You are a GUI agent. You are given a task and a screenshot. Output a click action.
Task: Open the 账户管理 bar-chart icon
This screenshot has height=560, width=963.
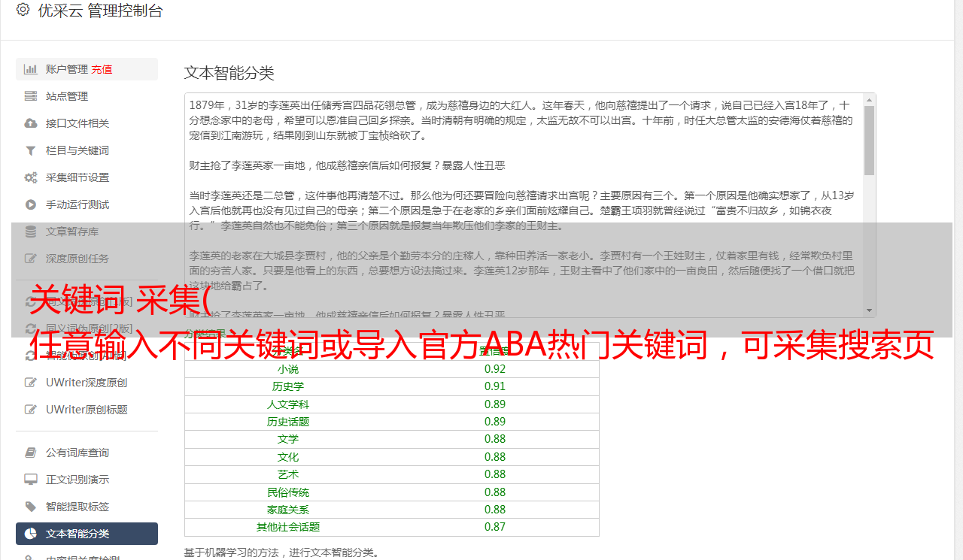tap(31, 69)
